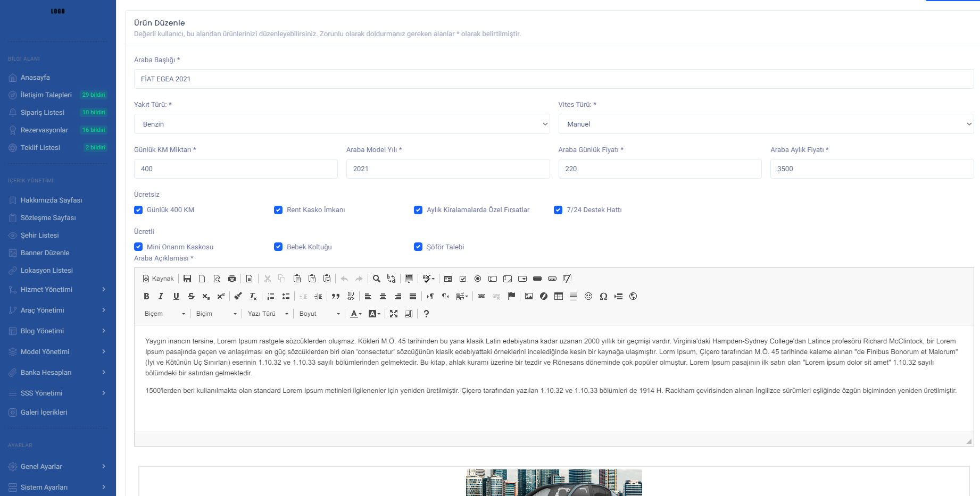980x496 pixels.
Task: Open Find with the magnifier icon
Action: (377, 279)
